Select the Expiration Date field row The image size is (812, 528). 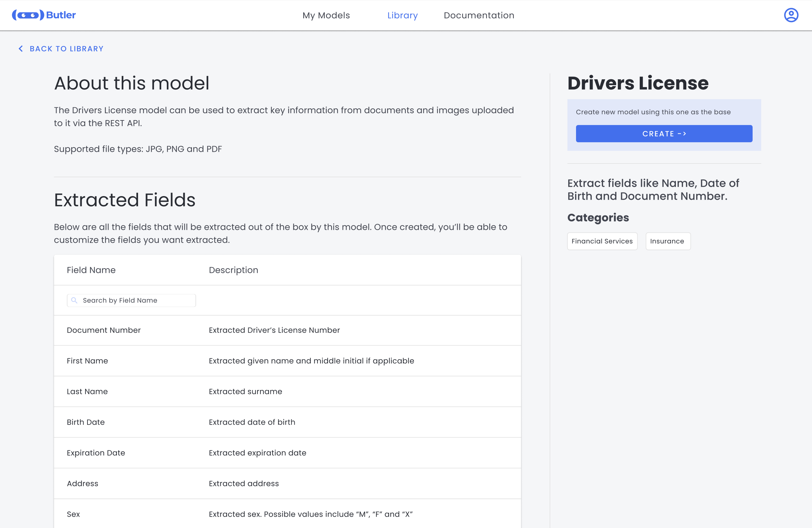(287, 453)
